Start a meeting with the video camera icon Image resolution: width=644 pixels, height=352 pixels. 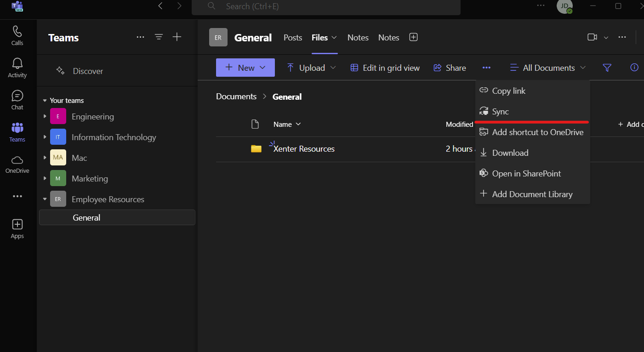[592, 37]
